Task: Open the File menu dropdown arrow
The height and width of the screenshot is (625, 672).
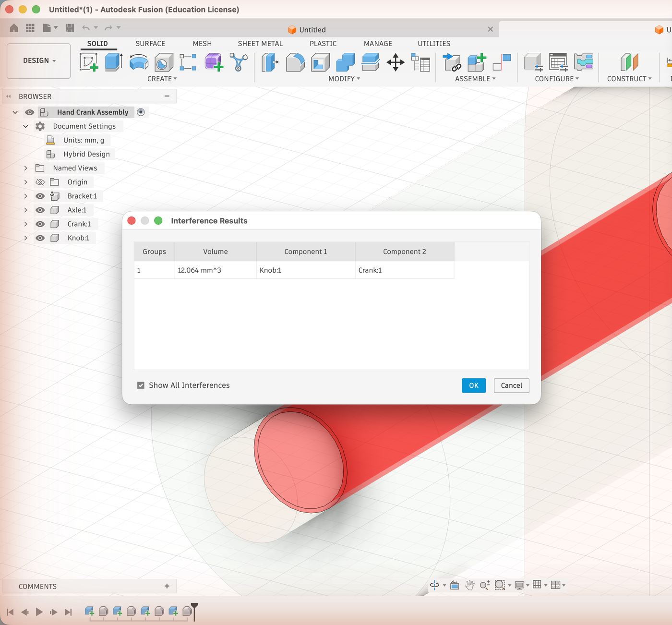Action: coord(56,28)
